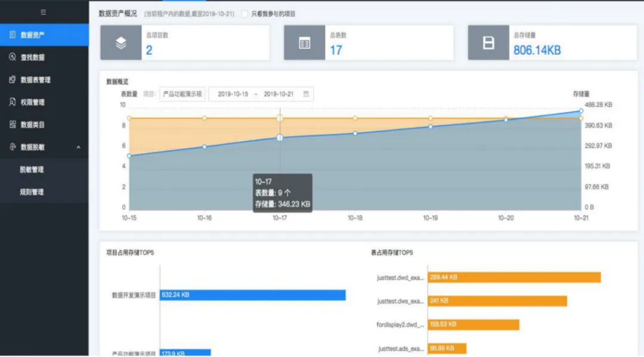Click the 数据表管理 icon in sidebar

click(x=13, y=80)
